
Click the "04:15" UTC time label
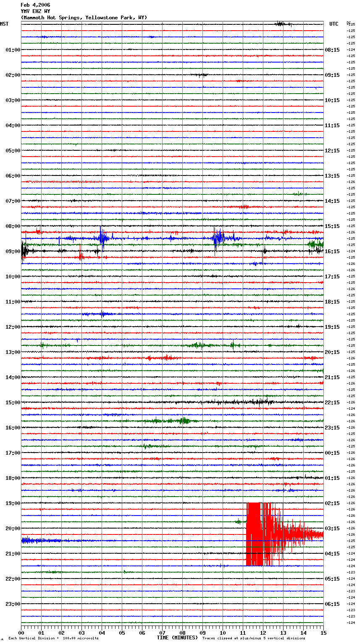332,554
